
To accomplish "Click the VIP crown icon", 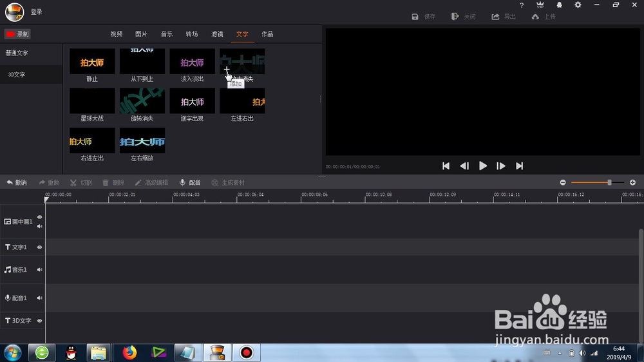I will click(x=540, y=5).
